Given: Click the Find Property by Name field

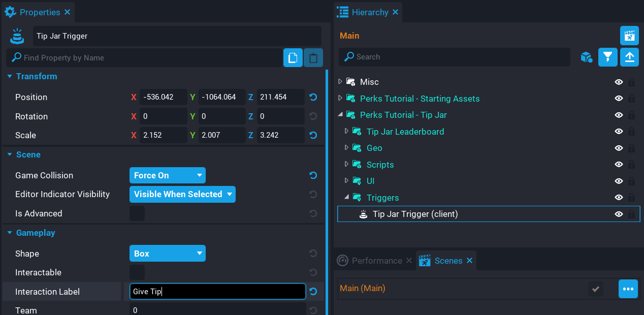Looking at the screenshot, I should click(x=147, y=58).
